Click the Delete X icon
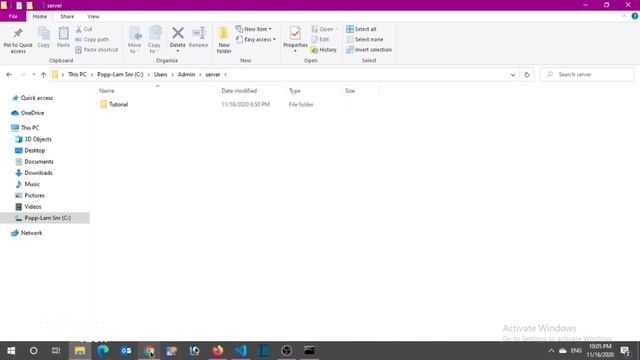The height and width of the screenshot is (360, 640). [x=178, y=33]
